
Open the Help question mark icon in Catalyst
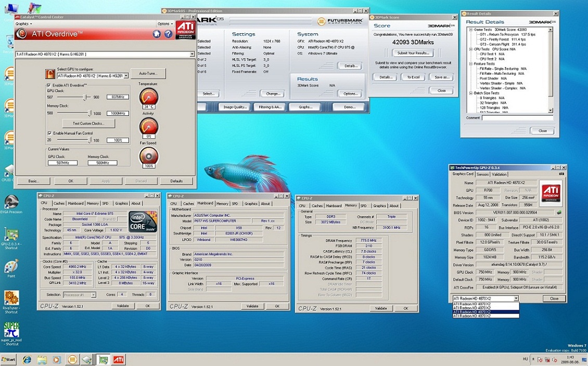[169, 34]
